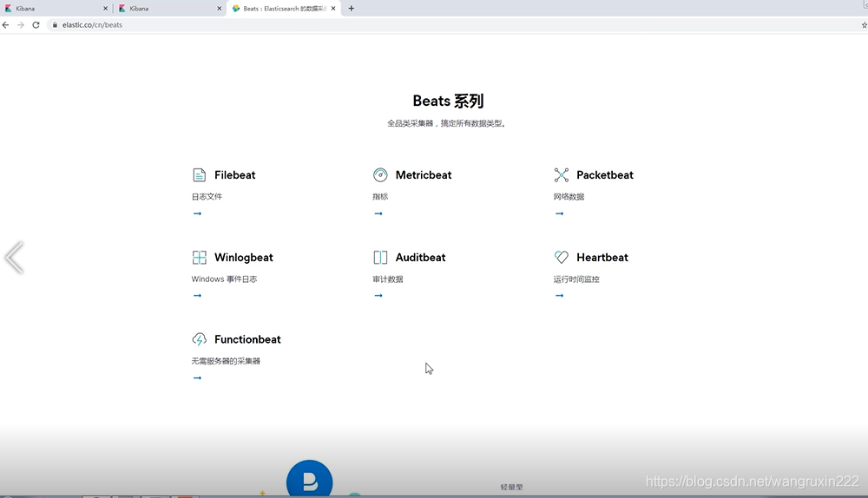The image size is (868, 498).
Task: Open the Winlogbeat heading link
Action: pyautogui.click(x=244, y=258)
